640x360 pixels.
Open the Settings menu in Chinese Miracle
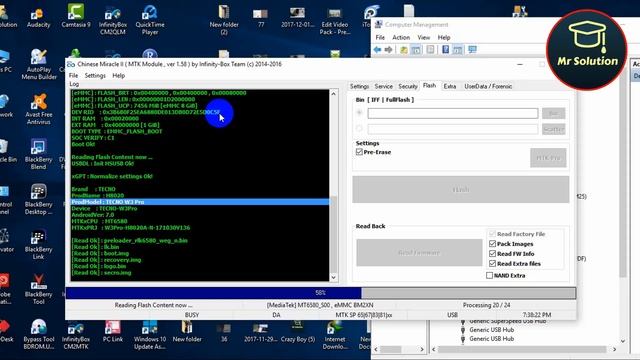[x=95, y=76]
